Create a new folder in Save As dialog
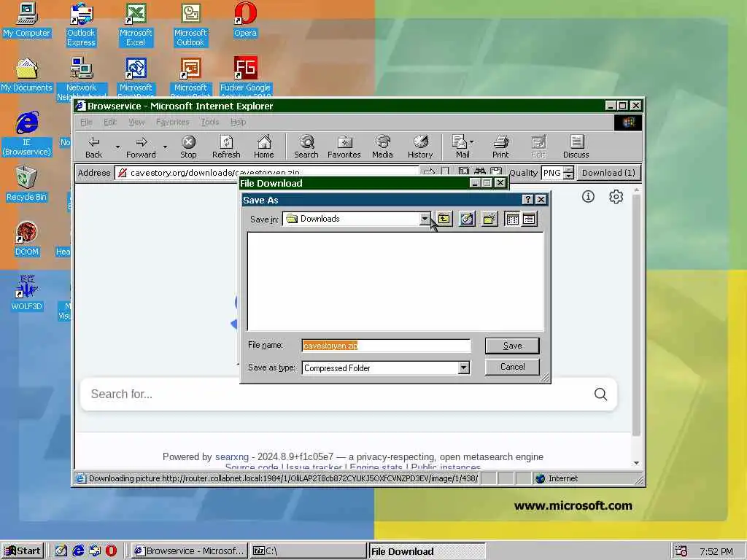The image size is (747, 560). (489, 219)
